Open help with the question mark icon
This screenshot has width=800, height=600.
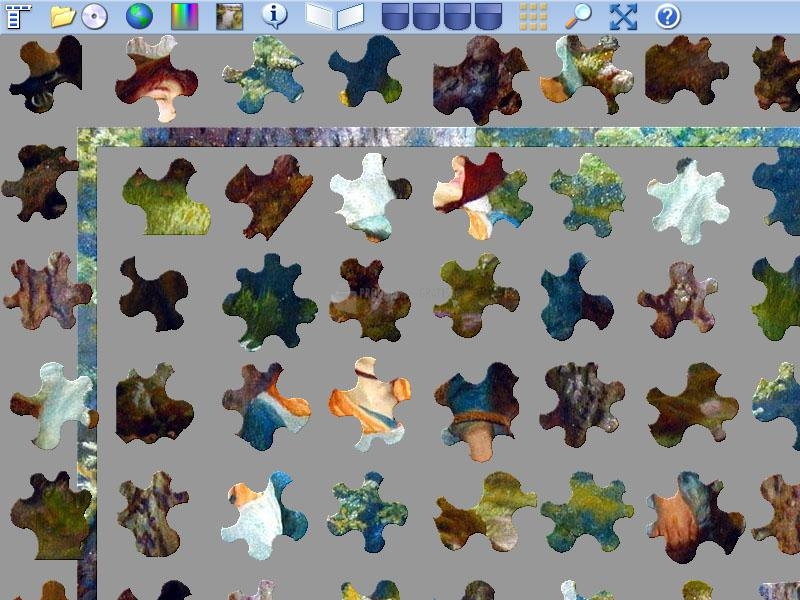click(x=668, y=16)
